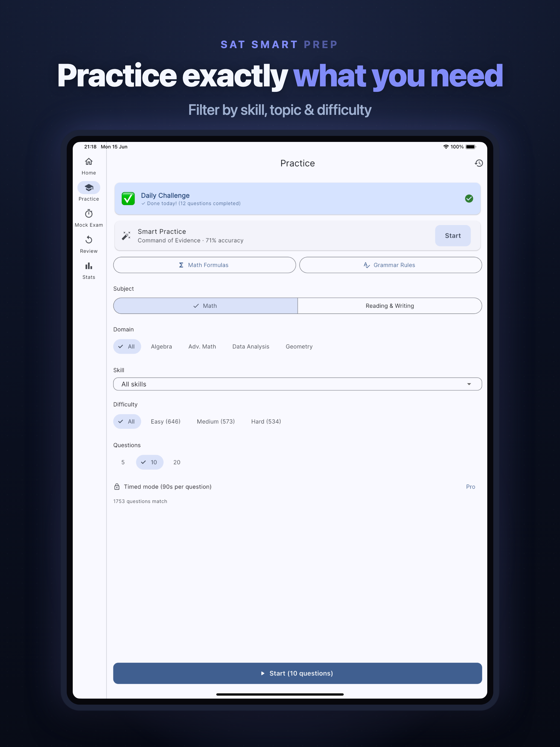Tap the Daily Challenge completed check badge
Screen dimensions: 560x747
469,199
